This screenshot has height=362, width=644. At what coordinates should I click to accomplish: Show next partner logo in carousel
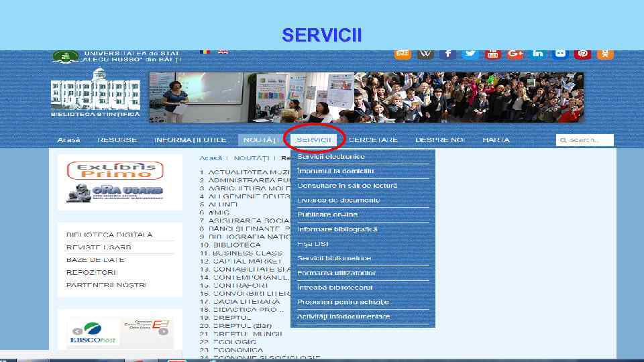(x=163, y=331)
